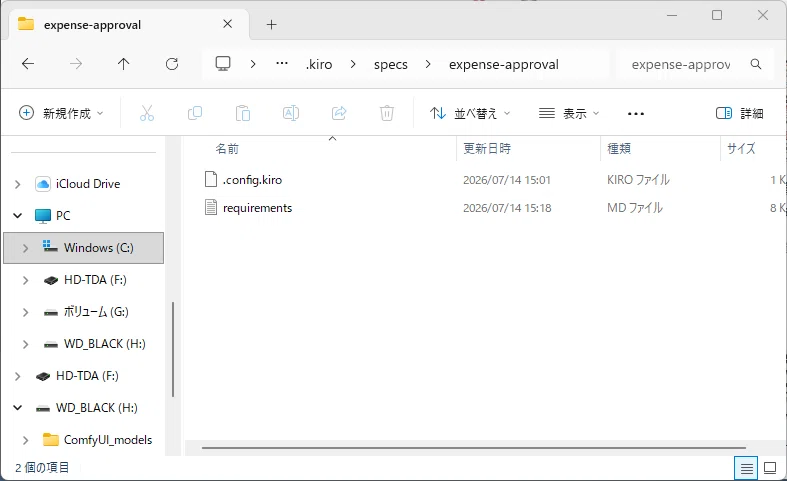
Task: Toggle the 詳細 details pane
Action: 739,113
